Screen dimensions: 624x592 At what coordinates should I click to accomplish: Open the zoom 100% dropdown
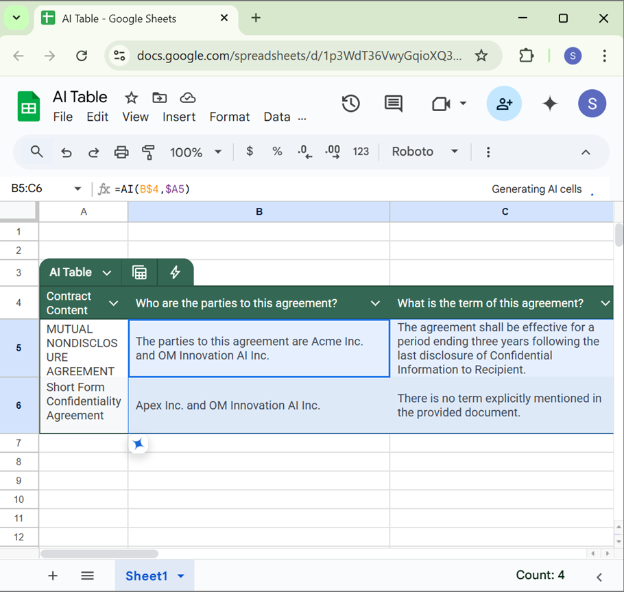coord(196,152)
